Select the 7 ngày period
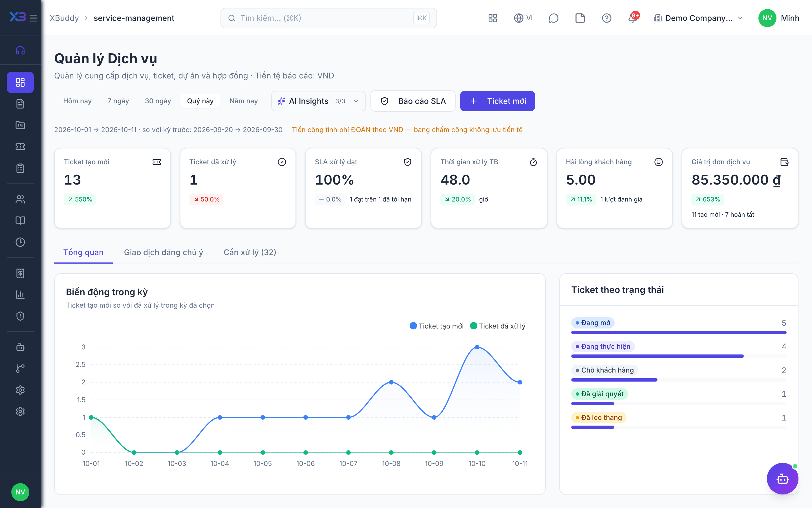The width and height of the screenshot is (812, 508). [x=118, y=101]
